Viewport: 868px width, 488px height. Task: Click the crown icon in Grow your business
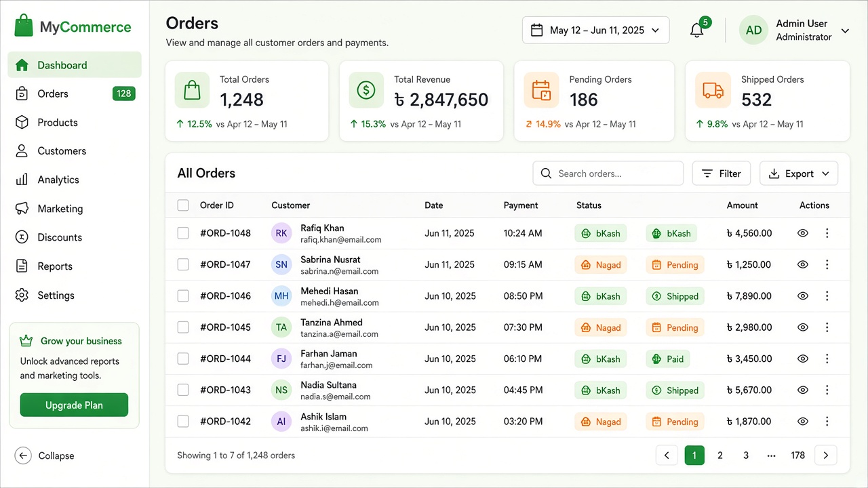26,340
